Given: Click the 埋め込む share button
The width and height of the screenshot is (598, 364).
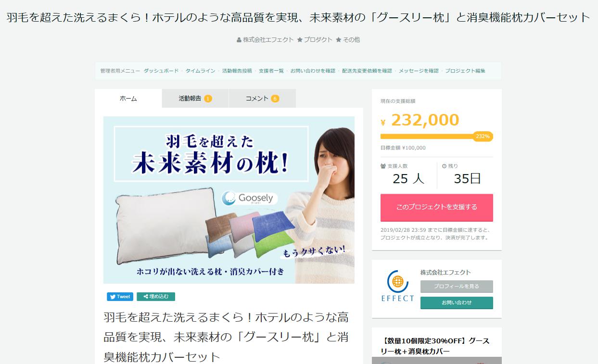Looking at the screenshot, I should click(x=156, y=297).
